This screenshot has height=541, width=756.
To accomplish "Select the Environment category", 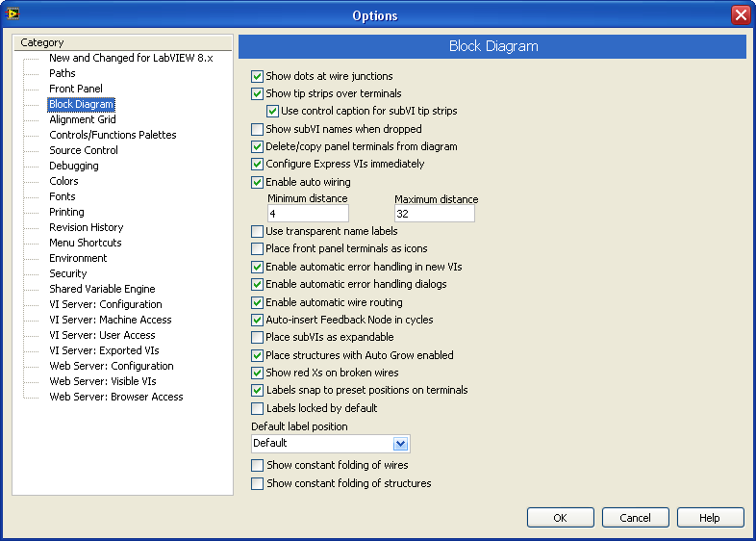I will tap(78, 258).
